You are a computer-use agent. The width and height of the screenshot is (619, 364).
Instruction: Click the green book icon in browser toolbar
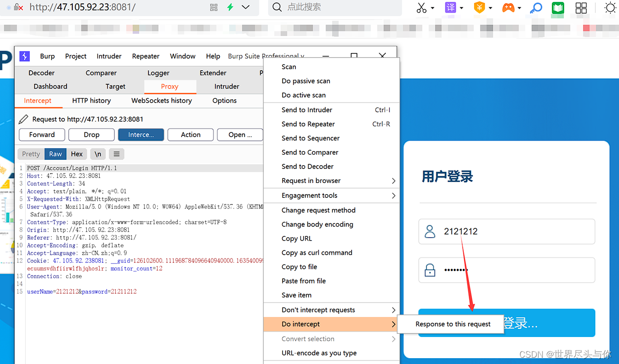558,8
